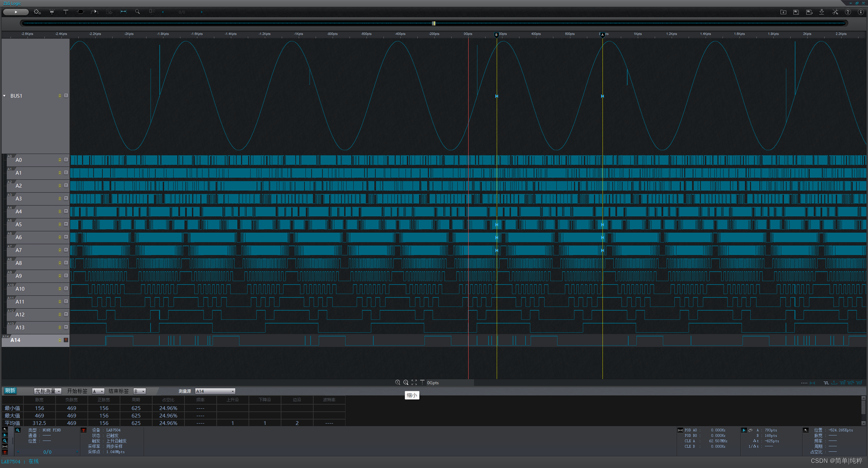Click the overview navigation bar position marker

coord(434,23)
